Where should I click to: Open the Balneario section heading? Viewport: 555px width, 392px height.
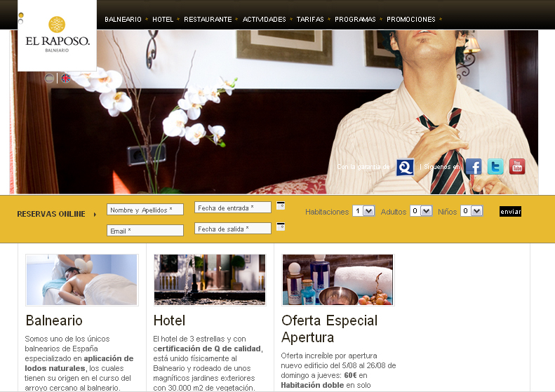tap(54, 320)
